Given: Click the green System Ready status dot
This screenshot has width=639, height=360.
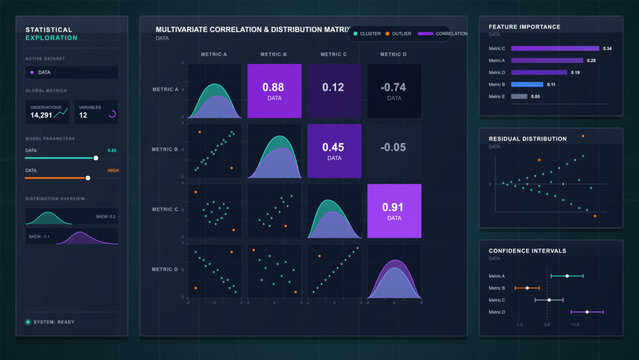Looking at the screenshot, I should (28, 322).
